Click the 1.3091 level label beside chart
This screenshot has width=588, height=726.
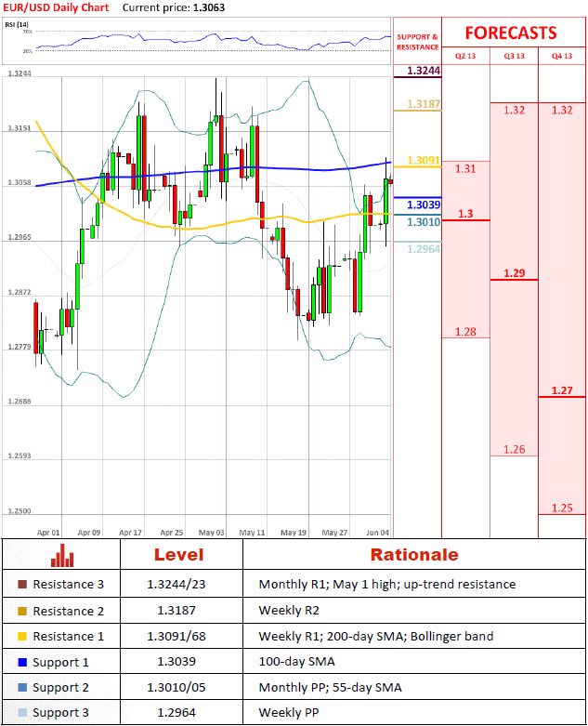pos(424,160)
